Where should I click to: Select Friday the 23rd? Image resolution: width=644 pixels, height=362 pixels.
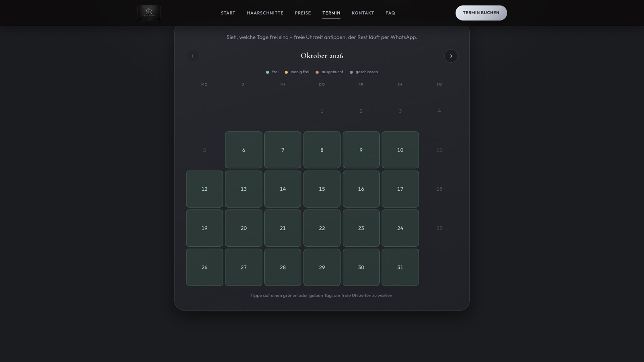[361, 228]
